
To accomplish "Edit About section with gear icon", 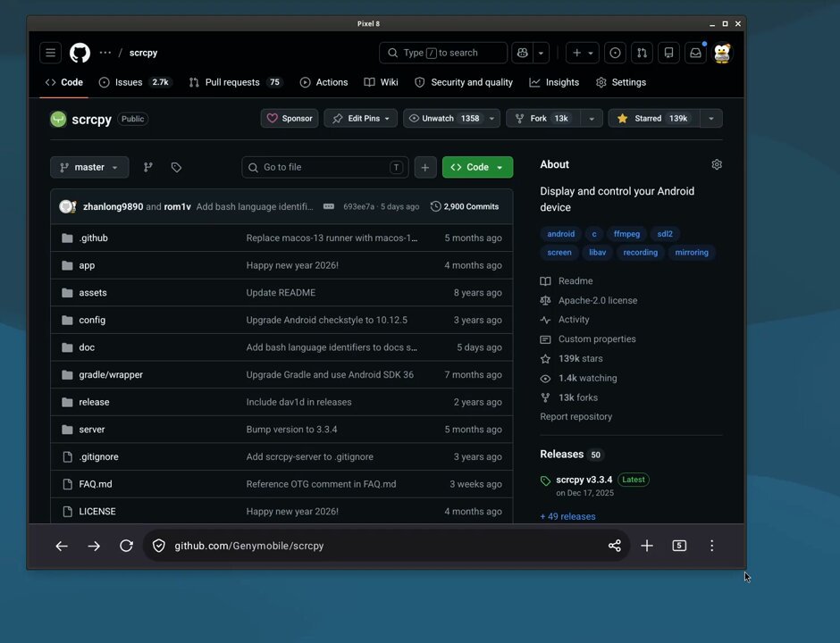I will point(717,164).
